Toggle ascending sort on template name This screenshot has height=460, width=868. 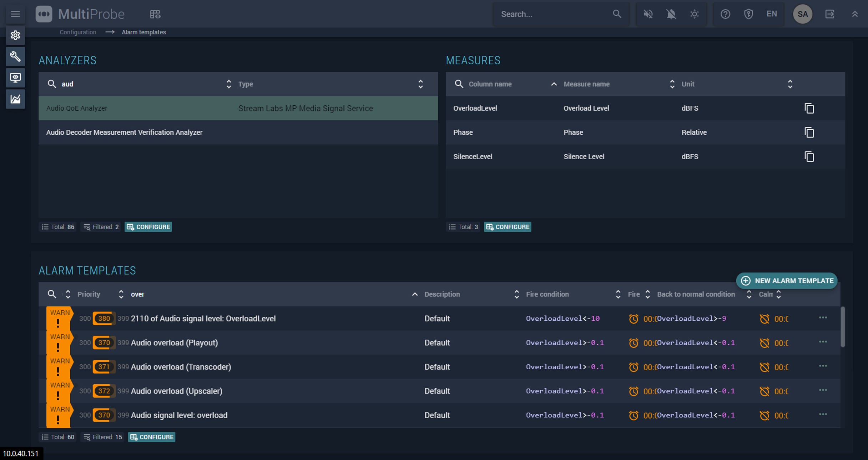[415, 294]
